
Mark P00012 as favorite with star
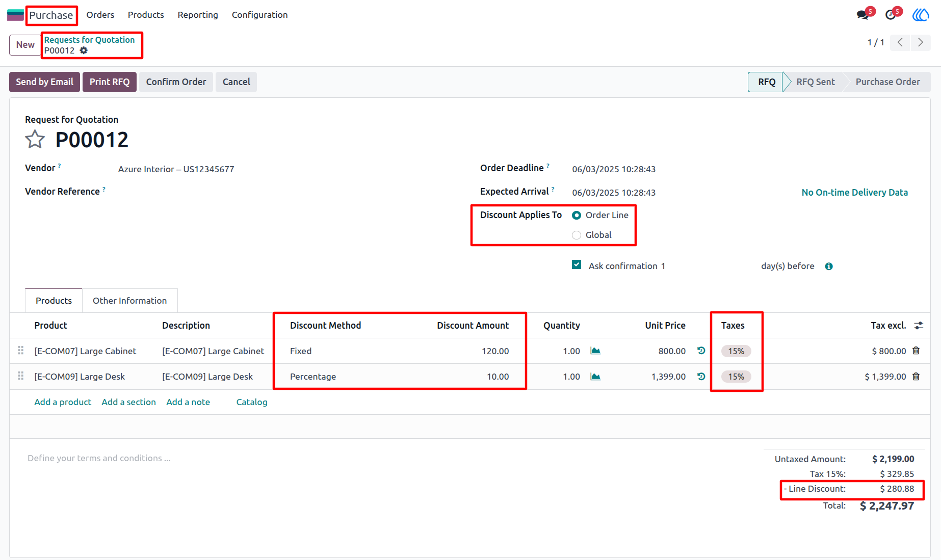pyautogui.click(x=35, y=139)
